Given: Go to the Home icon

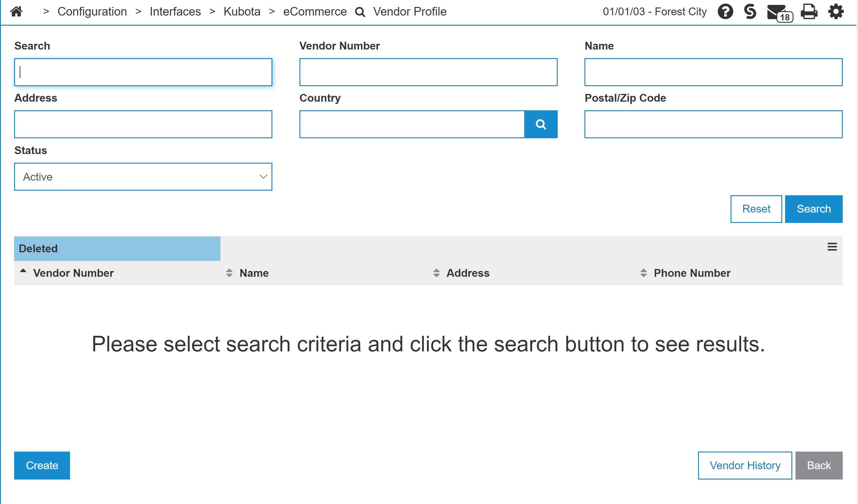Looking at the screenshot, I should [16, 12].
